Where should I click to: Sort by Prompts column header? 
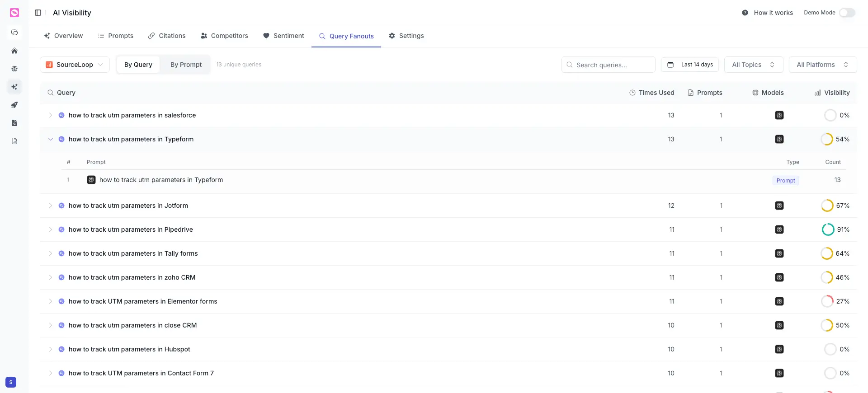[705, 93]
